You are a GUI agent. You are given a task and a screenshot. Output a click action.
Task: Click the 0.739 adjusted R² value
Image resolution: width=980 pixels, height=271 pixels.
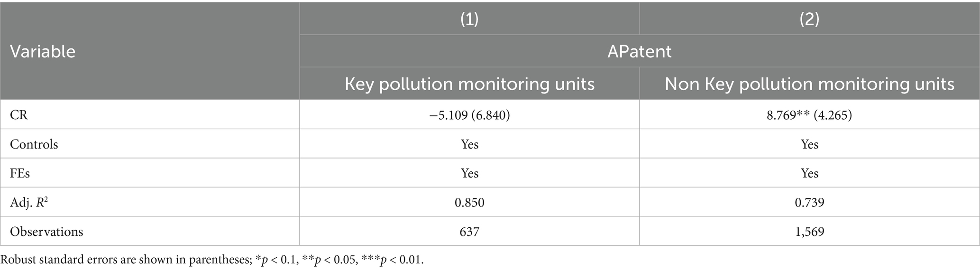coord(809,203)
